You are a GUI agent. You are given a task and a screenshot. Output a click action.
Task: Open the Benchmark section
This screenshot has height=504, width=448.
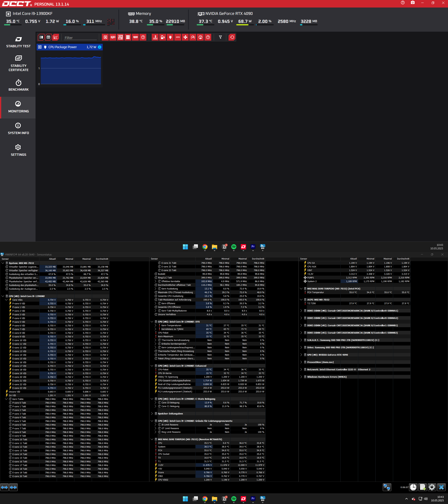point(18,85)
